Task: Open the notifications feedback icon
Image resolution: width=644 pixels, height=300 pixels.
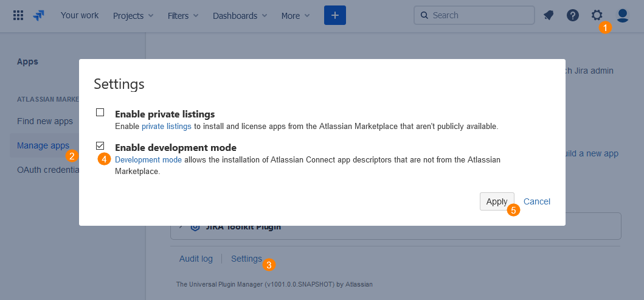Action: click(x=549, y=16)
